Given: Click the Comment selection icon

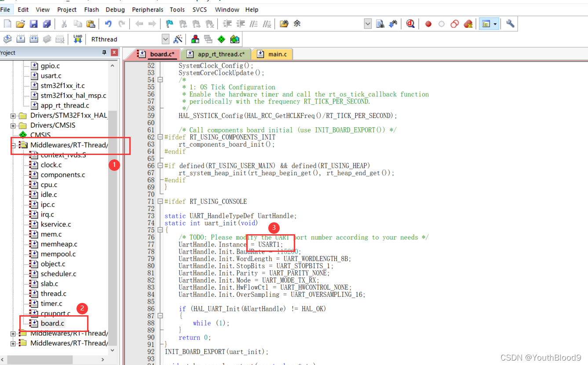Looking at the screenshot, I should [x=254, y=24].
